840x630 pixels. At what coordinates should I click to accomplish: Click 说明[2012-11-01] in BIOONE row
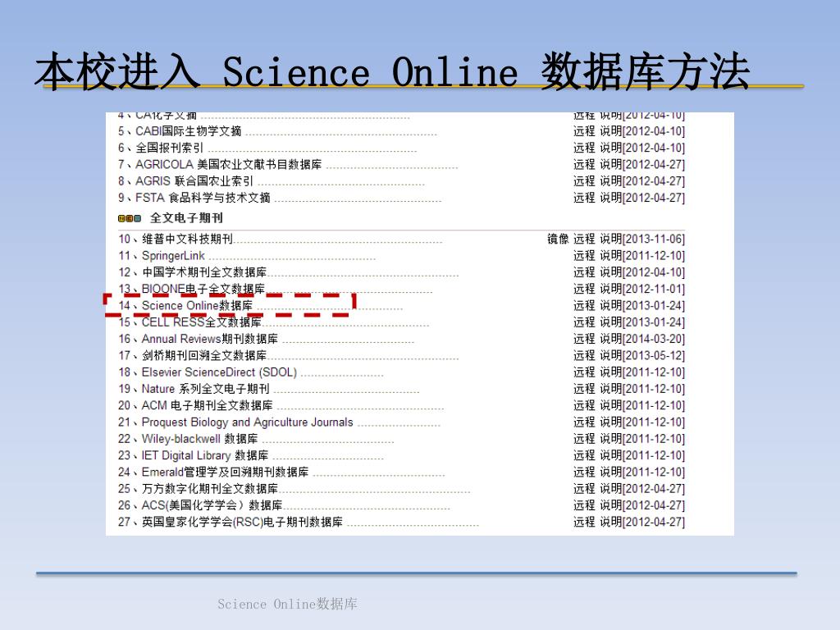point(642,289)
